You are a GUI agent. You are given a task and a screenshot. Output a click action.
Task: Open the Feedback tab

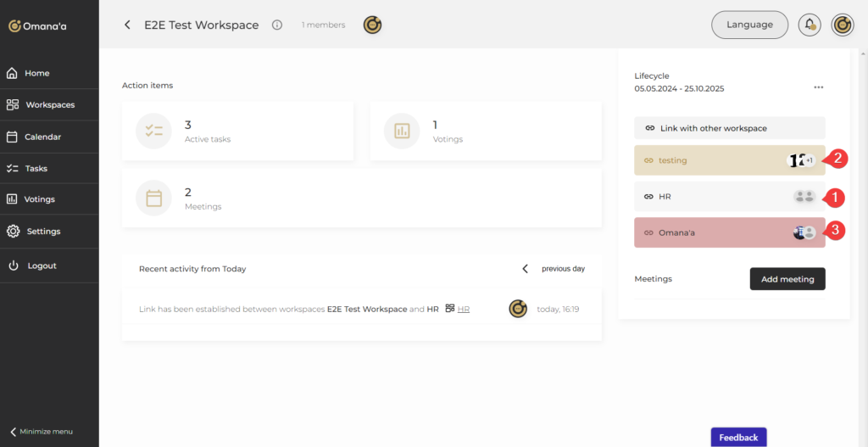point(738,438)
